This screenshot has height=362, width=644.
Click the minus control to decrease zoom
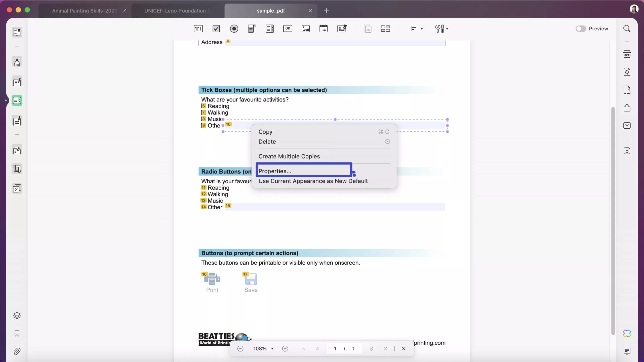[240, 348]
